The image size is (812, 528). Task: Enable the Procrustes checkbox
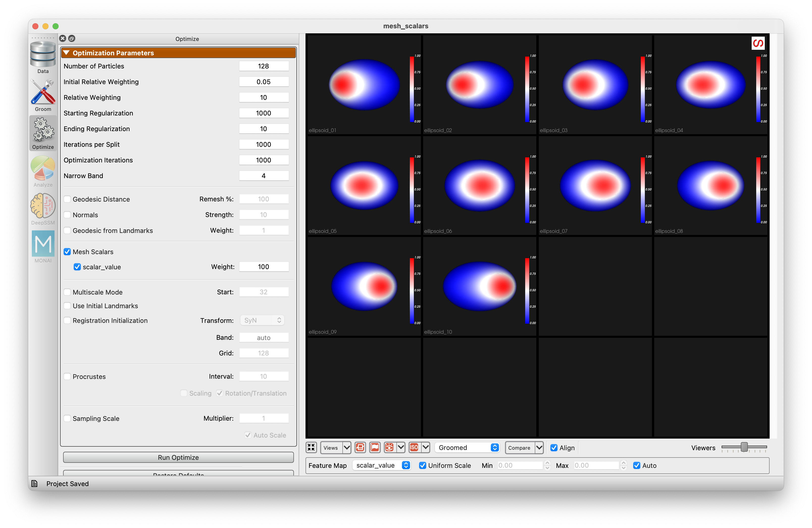[68, 376]
